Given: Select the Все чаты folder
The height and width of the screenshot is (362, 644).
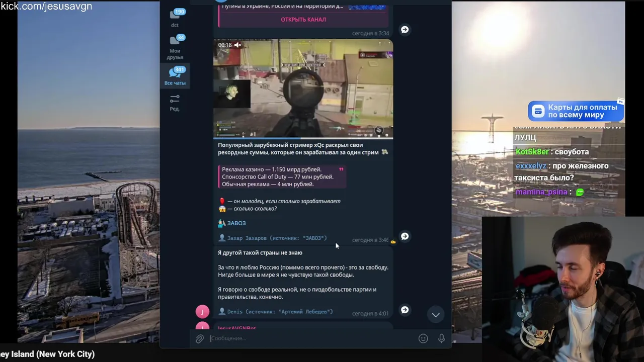Looking at the screenshot, I should click(x=175, y=76).
